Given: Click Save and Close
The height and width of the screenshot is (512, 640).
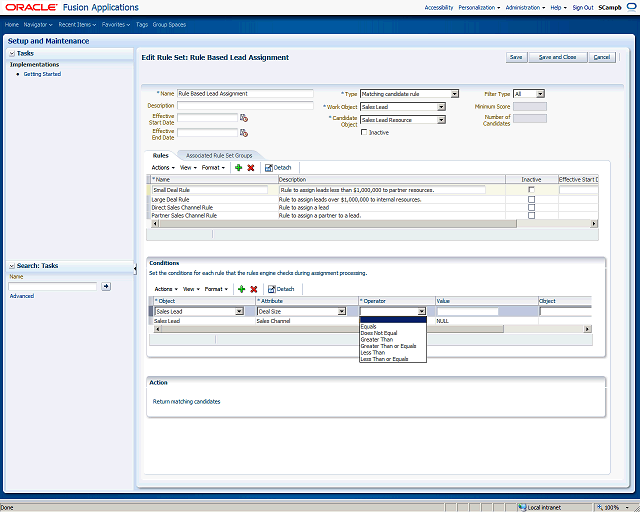Looking at the screenshot, I should tap(558, 57).
